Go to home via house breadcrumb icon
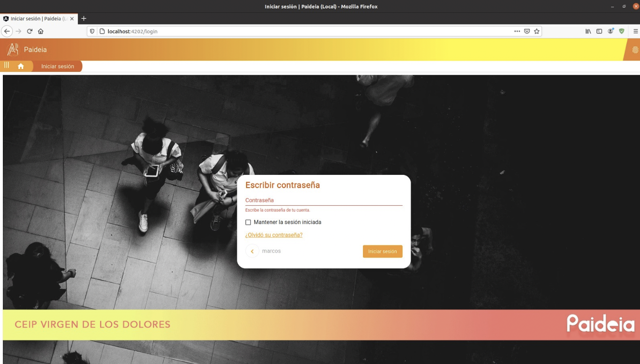The image size is (640, 364). pos(21,66)
